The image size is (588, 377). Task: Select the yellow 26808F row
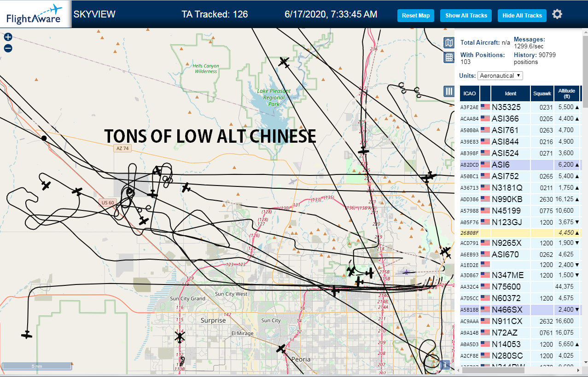pos(520,232)
